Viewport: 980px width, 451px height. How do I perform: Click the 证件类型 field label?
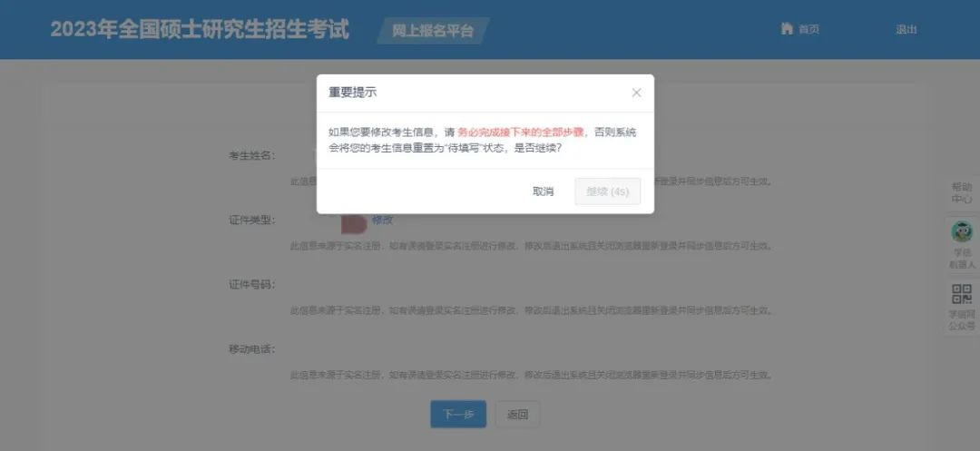[252, 220]
